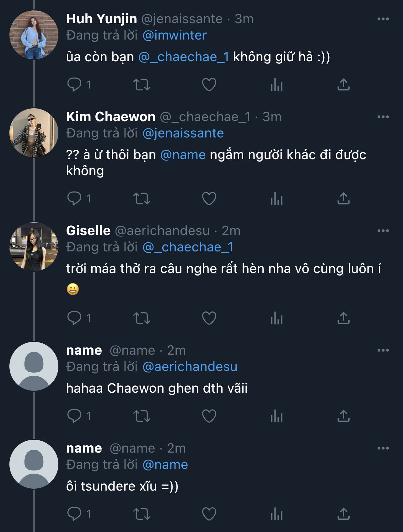Open Giselle's profile avatar
This screenshot has width=403, height=532.
point(34,247)
